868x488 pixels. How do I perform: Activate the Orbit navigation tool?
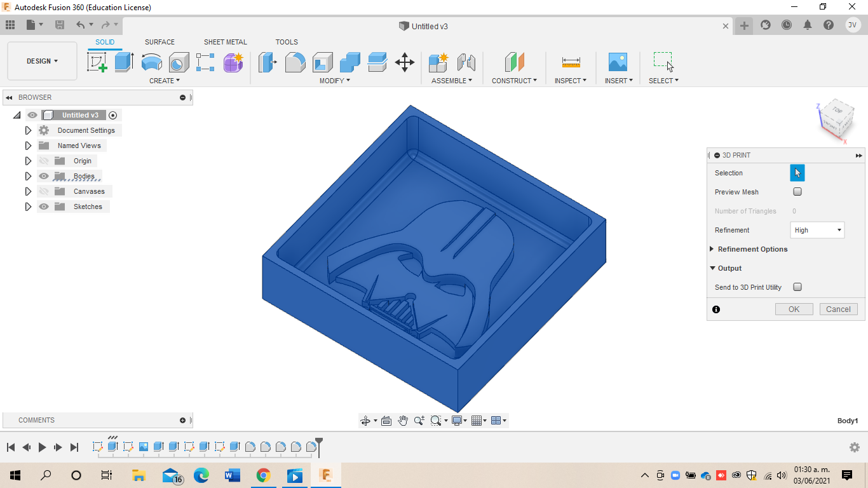pyautogui.click(x=365, y=421)
